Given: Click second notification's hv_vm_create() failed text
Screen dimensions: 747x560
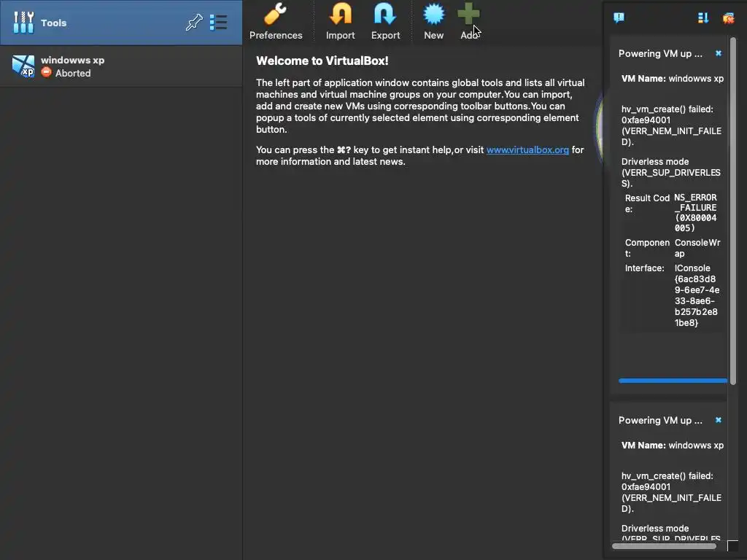Looking at the screenshot, I should pos(671,492).
